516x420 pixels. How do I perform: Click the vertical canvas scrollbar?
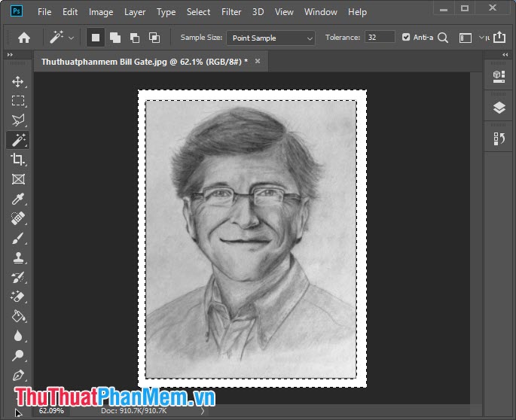click(475, 238)
